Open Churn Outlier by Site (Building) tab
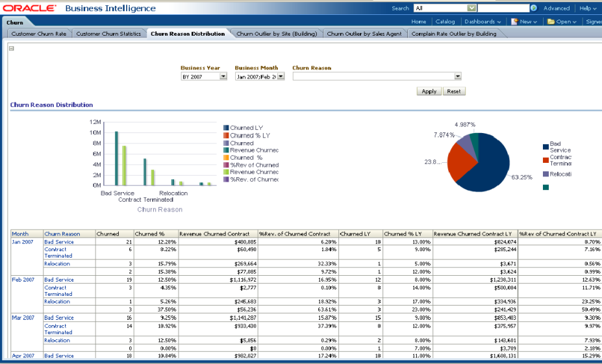The height and width of the screenshot is (364, 602). pos(277,34)
